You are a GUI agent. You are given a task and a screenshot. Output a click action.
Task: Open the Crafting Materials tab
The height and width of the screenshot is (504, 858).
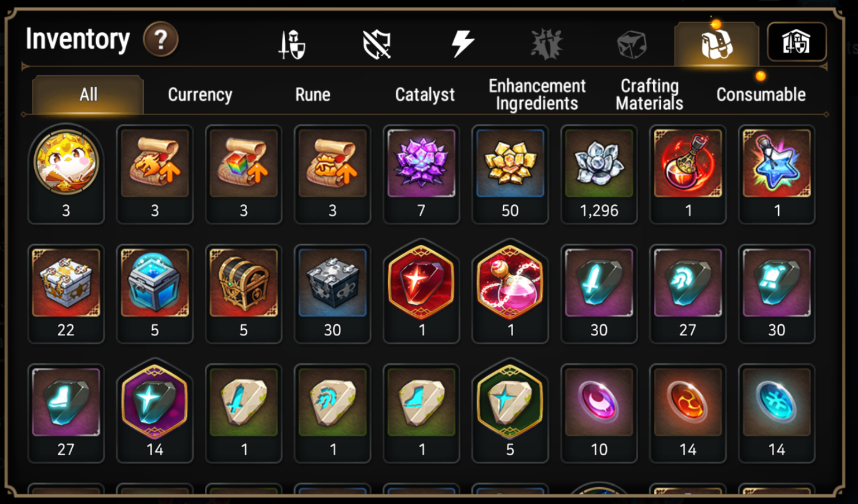pyautogui.click(x=649, y=94)
